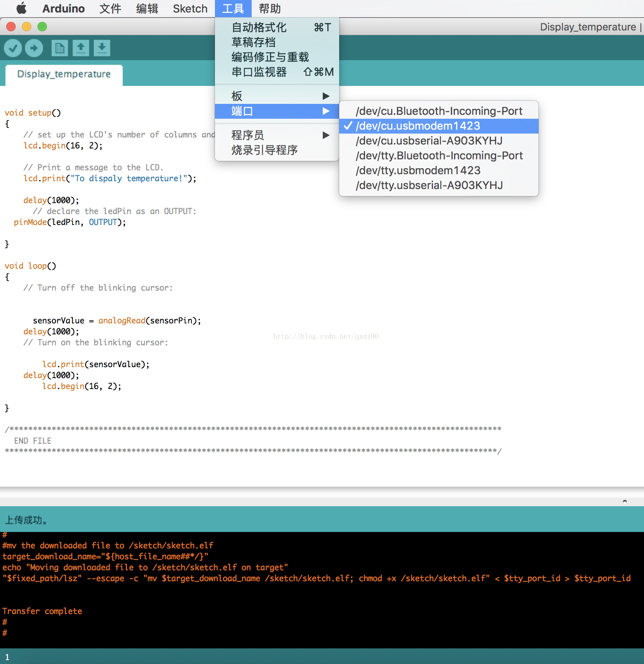The image size is (644, 664).
Task: Open the Arduino application menu
Action: [63, 8]
